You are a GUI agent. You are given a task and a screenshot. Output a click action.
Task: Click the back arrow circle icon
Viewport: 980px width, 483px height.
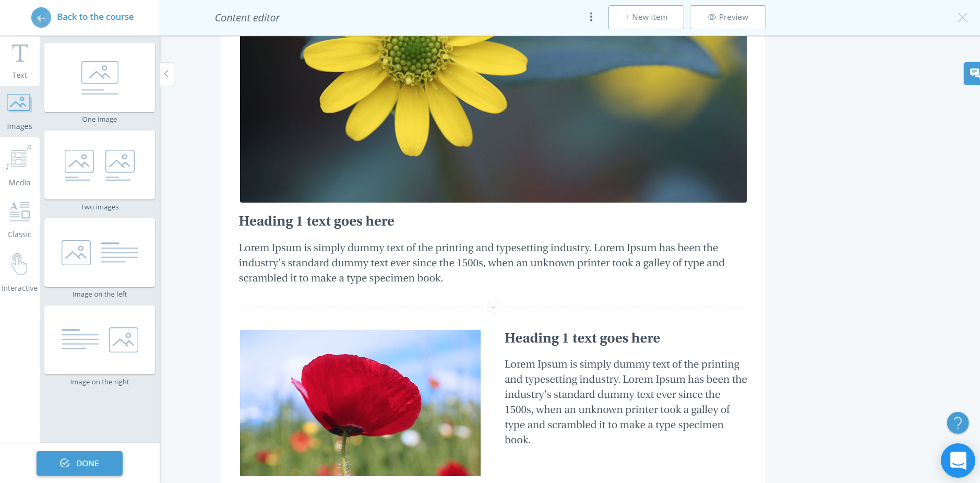(x=41, y=17)
